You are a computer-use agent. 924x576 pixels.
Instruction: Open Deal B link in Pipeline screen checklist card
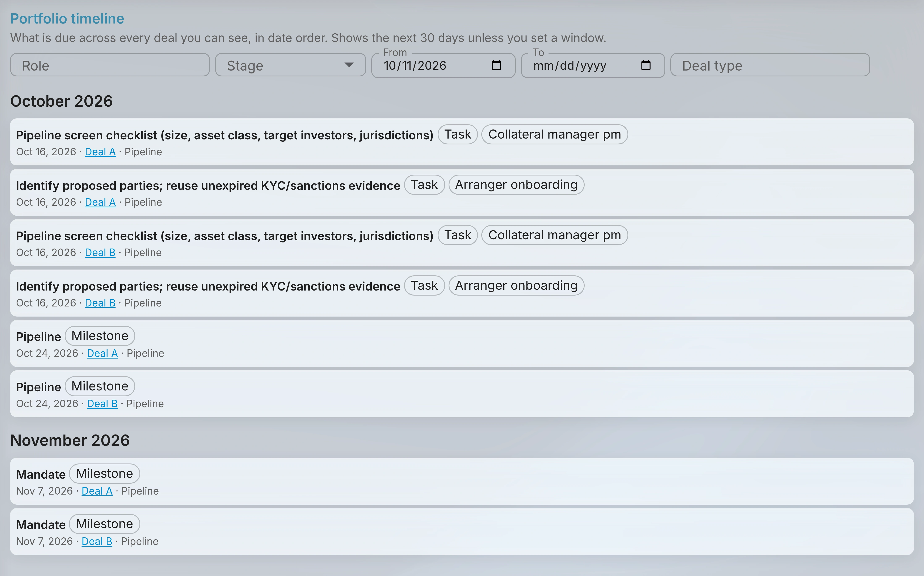point(100,252)
